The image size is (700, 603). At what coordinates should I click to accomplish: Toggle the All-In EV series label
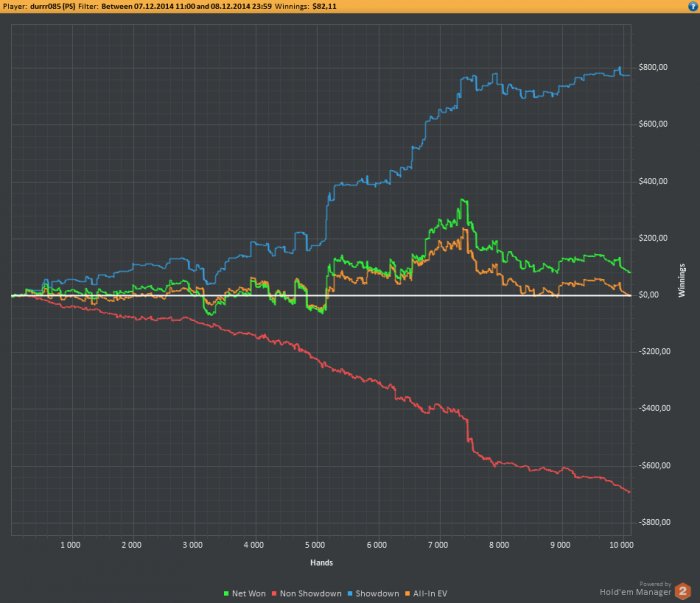coord(430,594)
